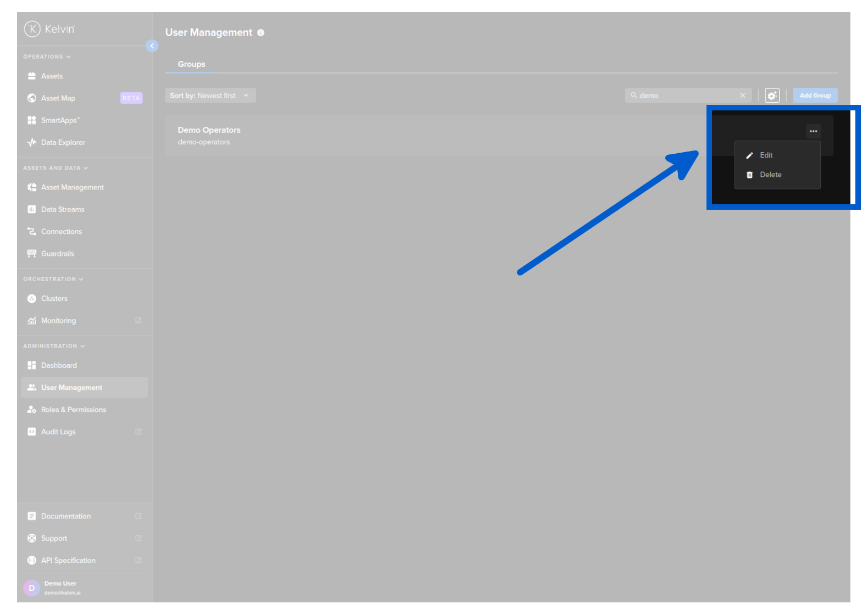Open the Sort by Newest first dropdown
The height and width of the screenshot is (615, 868).
pyautogui.click(x=210, y=96)
